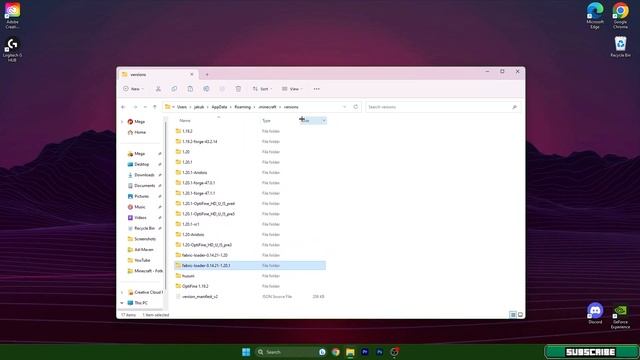Viewport: 640px width, 360px height.
Task: Click the Roaming breadcrumb segment
Action: (x=242, y=107)
